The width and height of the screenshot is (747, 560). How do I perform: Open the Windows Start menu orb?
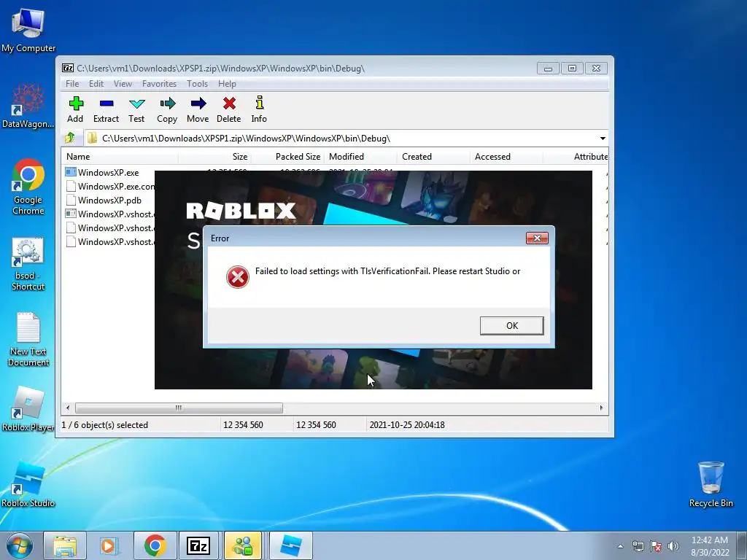[x=20, y=545]
